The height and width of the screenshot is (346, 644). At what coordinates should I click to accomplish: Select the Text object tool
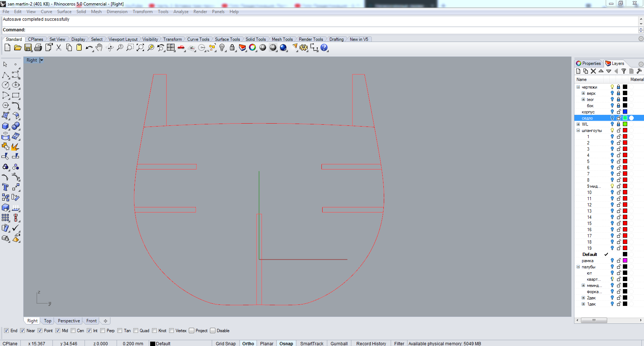click(x=5, y=187)
